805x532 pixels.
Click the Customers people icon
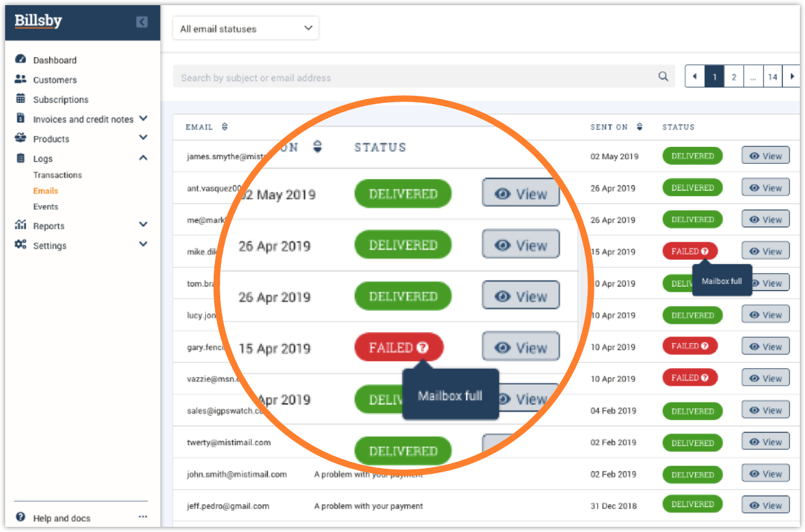coord(21,79)
